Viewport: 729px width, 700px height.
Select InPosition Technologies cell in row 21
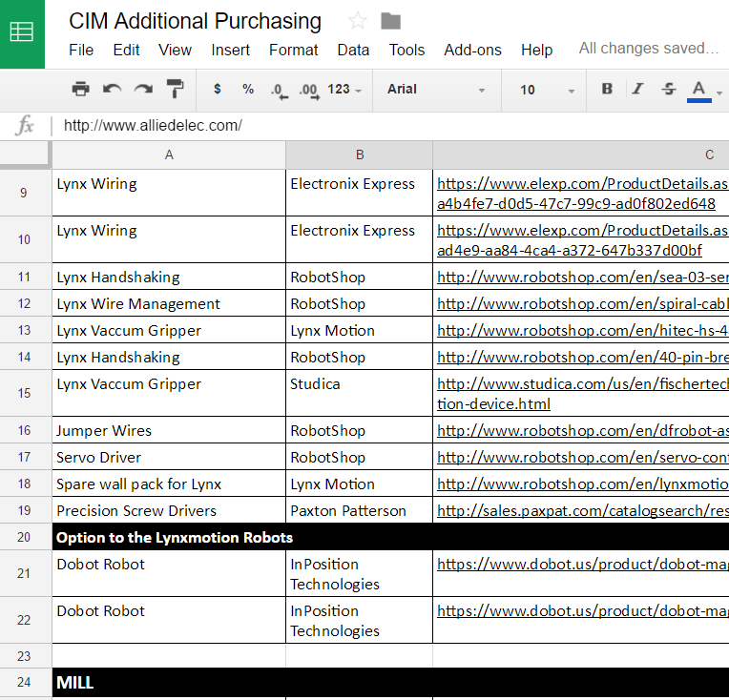[359, 573]
